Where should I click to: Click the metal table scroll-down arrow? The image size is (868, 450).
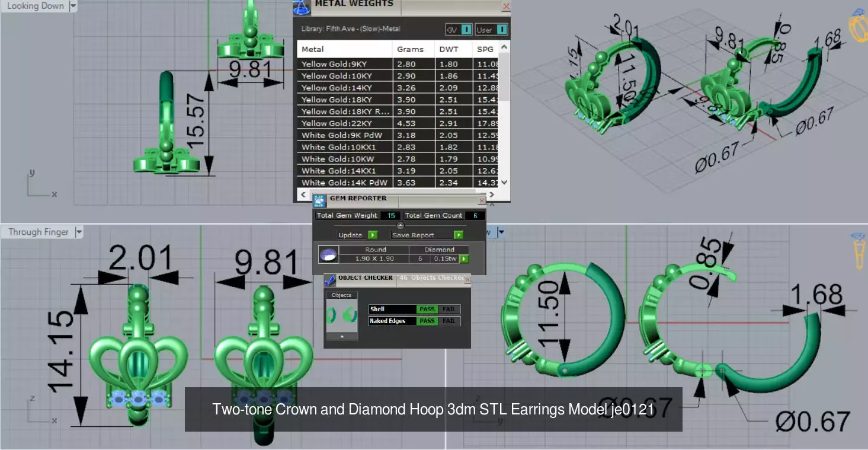click(x=504, y=183)
